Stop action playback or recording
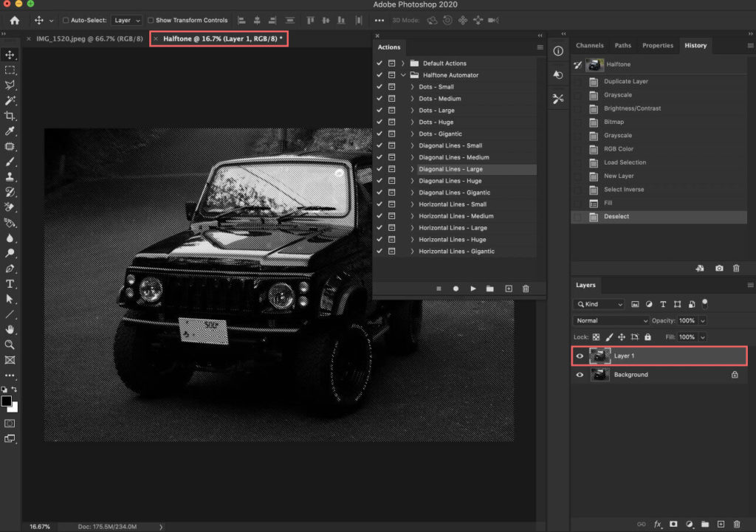Screen dimensions: 756x532 [x=439, y=289]
